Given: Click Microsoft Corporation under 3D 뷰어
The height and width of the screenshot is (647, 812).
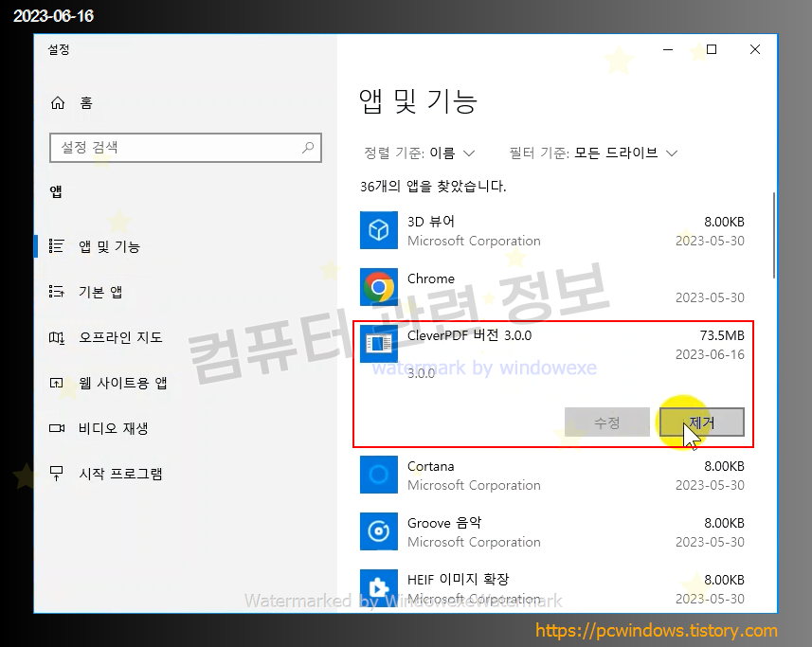Looking at the screenshot, I should coord(474,241).
